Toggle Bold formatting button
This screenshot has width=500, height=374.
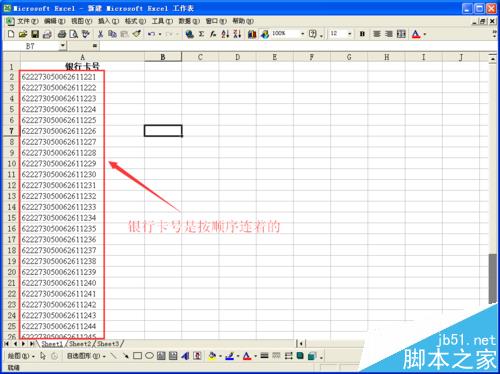(x=362, y=34)
